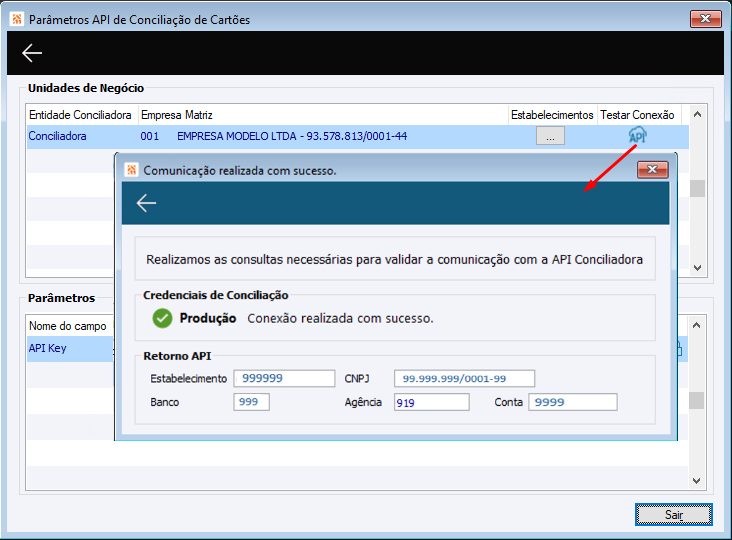Click the Testar Conexão column header
This screenshot has height=540, width=732.
[x=637, y=115]
